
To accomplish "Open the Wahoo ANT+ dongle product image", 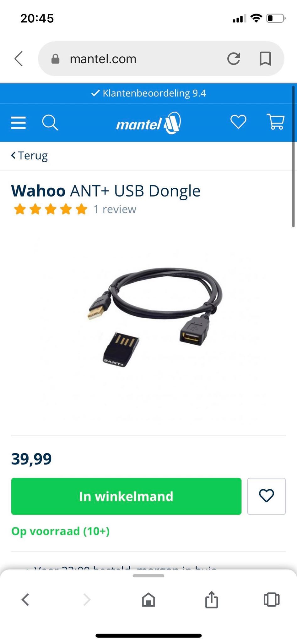I will click(154, 318).
